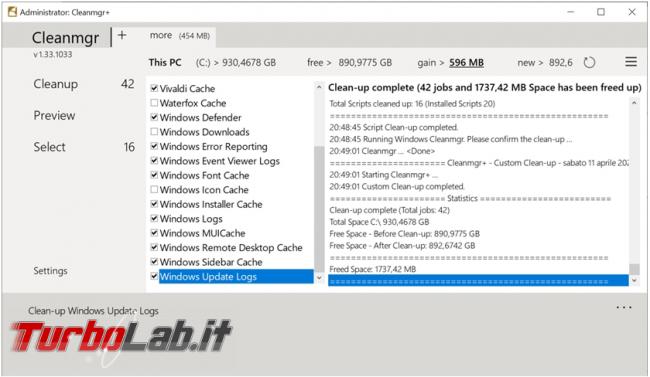Image resolution: width=650 pixels, height=377 pixels.
Task: Select the Cleanmgr tab
Action: [x=65, y=38]
